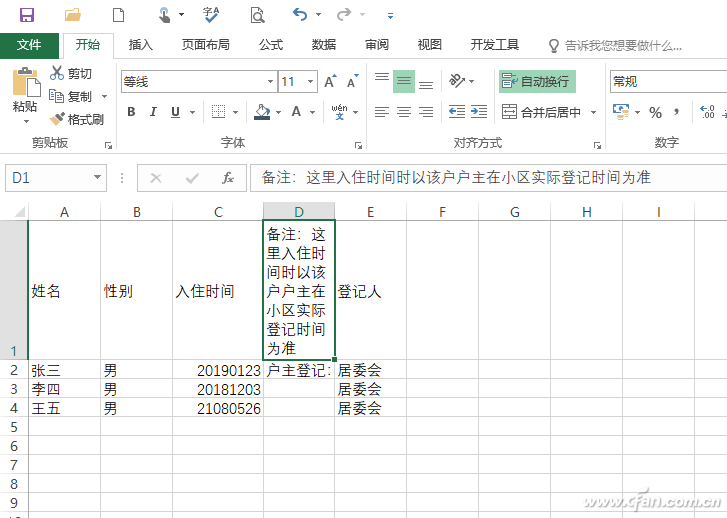The image size is (727, 518).
Task: Decrease indent icon
Action: (x=457, y=112)
